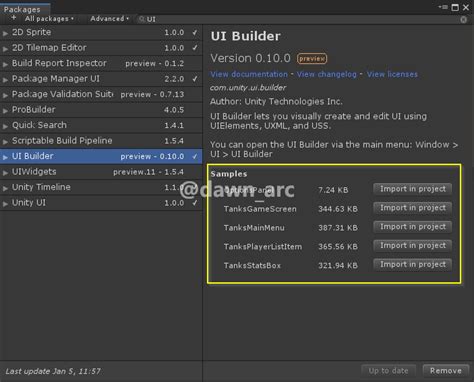Select the ProBuilder package name
The width and height of the screenshot is (474, 382).
coord(34,110)
